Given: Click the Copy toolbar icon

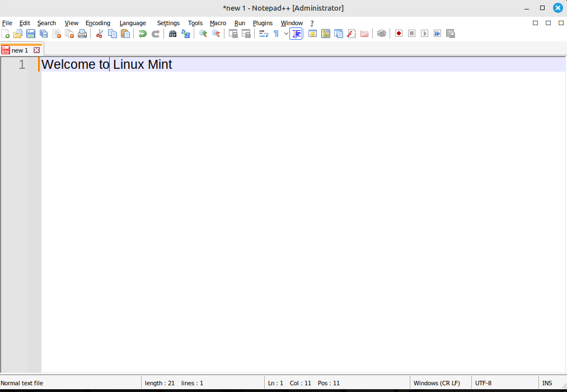Looking at the screenshot, I should pos(113,34).
